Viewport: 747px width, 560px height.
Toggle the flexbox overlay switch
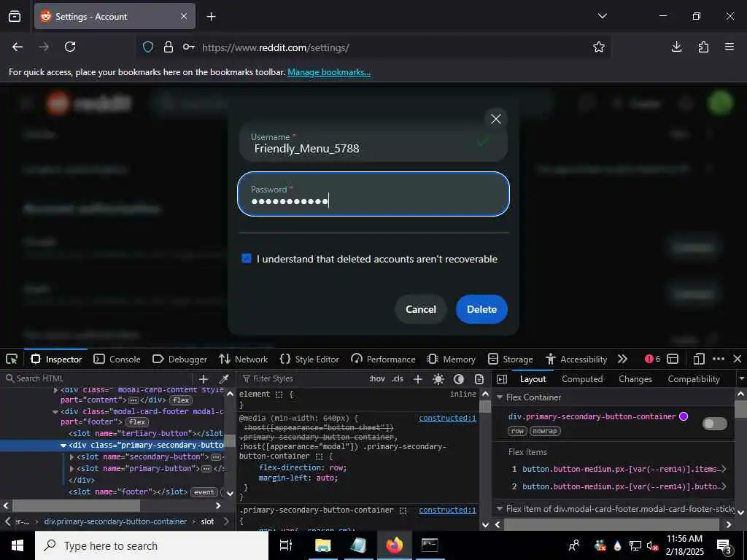[715, 424]
